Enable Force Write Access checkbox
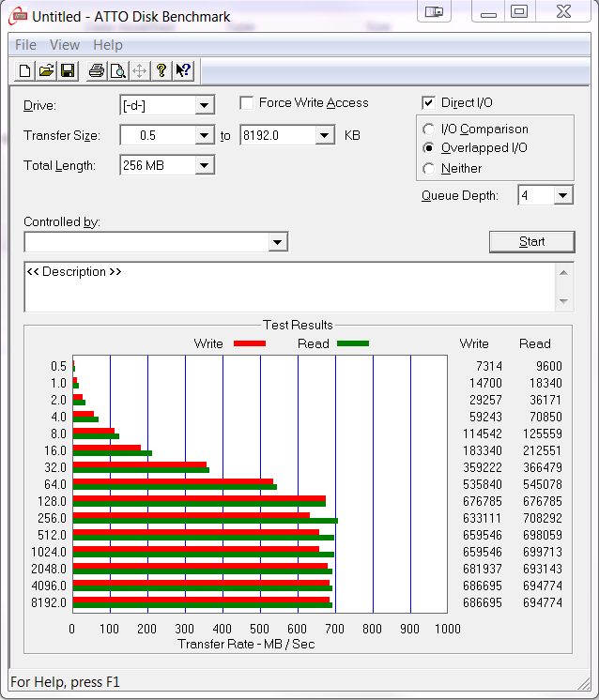The width and height of the screenshot is (599, 700). [247, 103]
